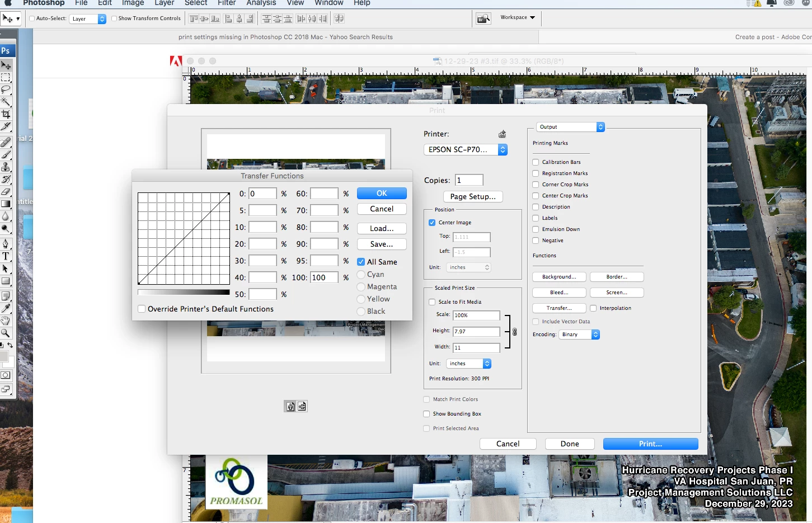Toggle Quick Mask mode icon

pos(6,375)
